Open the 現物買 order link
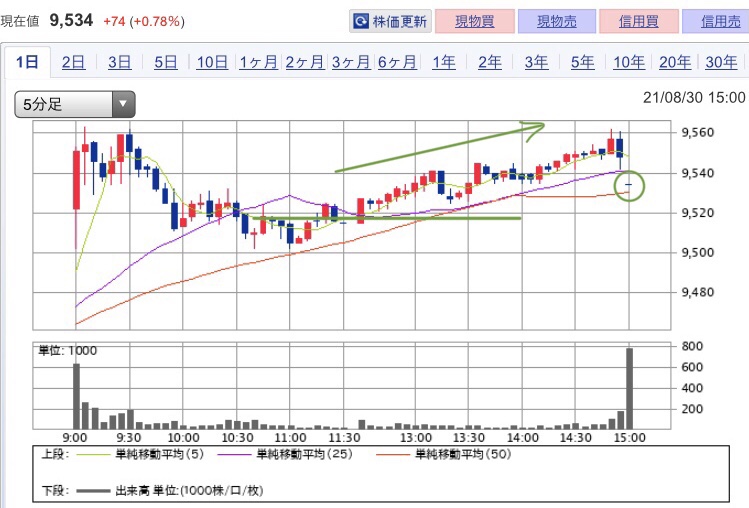This screenshot has width=749, height=508. tap(474, 21)
